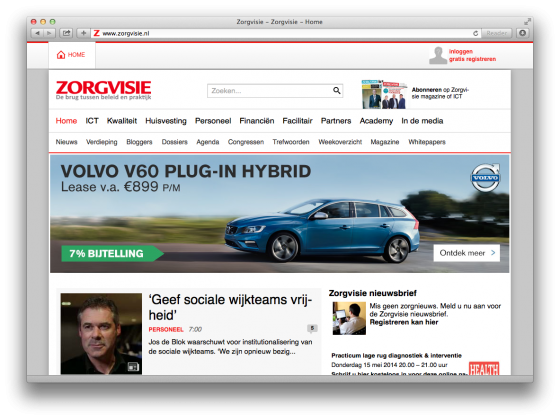Viewport: 560px width, 420px height.
Task: Open the Academy menu item
Action: pyautogui.click(x=376, y=121)
